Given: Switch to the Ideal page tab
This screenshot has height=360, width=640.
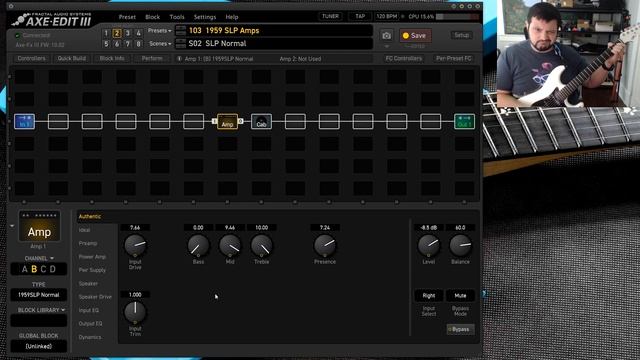Looking at the screenshot, I should [x=84, y=230].
